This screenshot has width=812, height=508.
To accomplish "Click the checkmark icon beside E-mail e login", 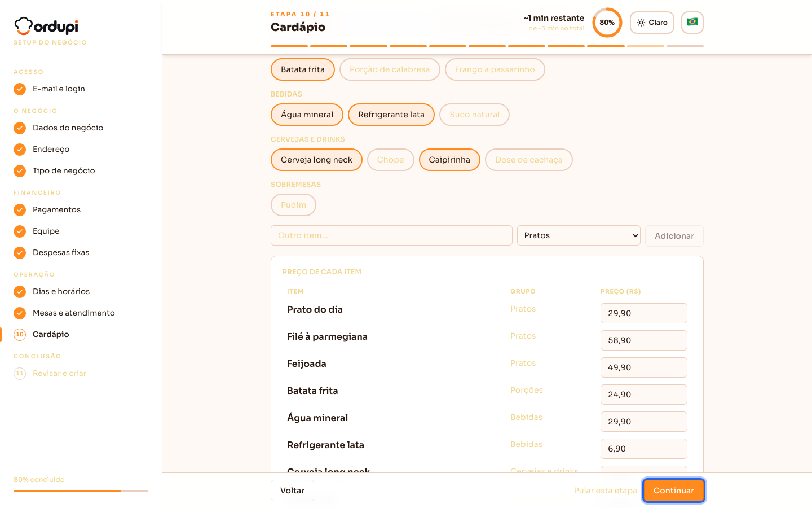I will click(20, 89).
